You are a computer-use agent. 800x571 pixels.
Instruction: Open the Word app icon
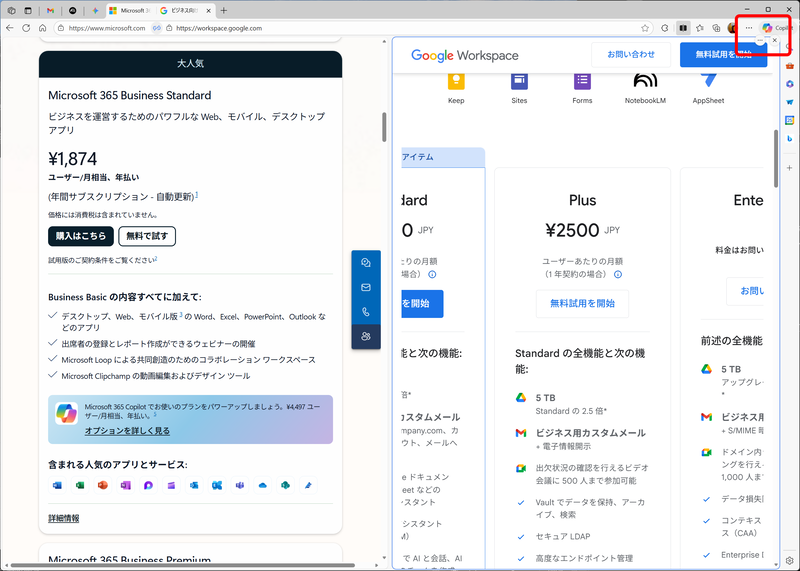58,485
